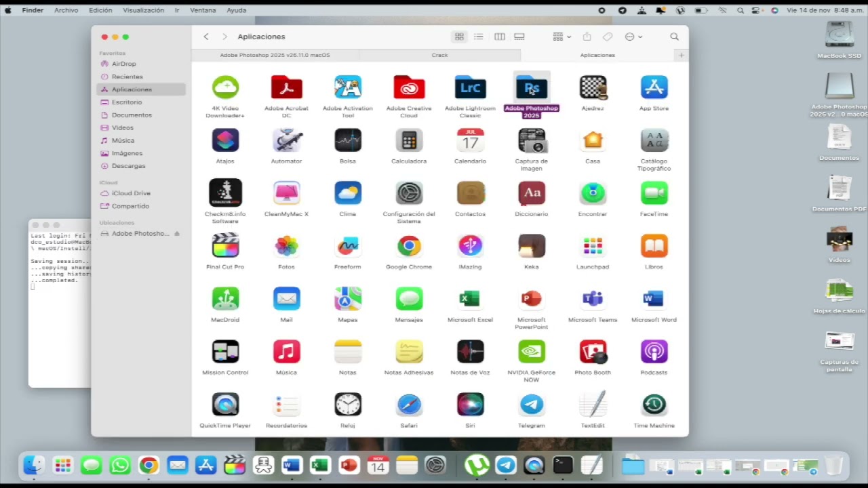Select the Microsoft Excel icon in Aplicaciones
Screen dimensions: 868x488
[x=470, y=299]
